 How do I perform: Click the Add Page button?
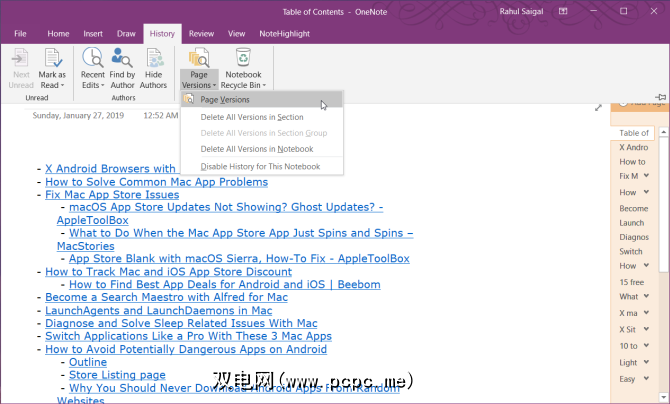tap(640, 103)
